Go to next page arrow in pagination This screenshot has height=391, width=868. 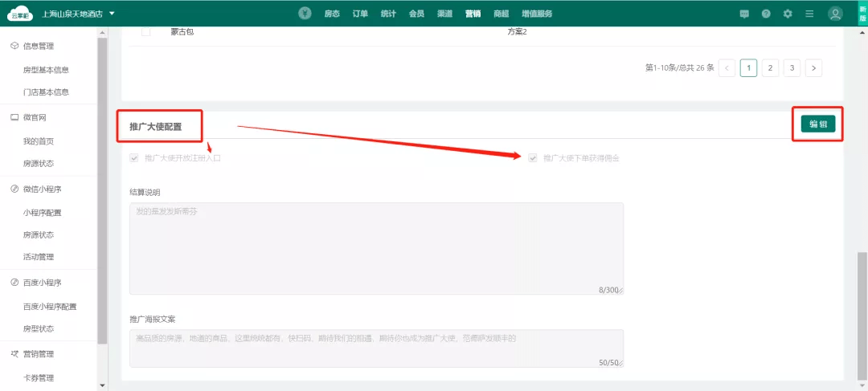814,68
